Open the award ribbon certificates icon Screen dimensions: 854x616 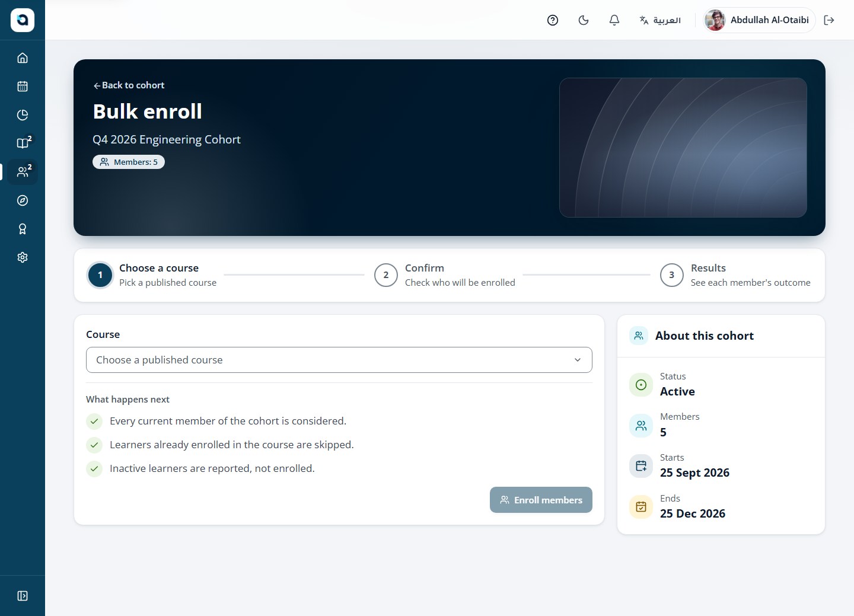(x=23, y=229)
